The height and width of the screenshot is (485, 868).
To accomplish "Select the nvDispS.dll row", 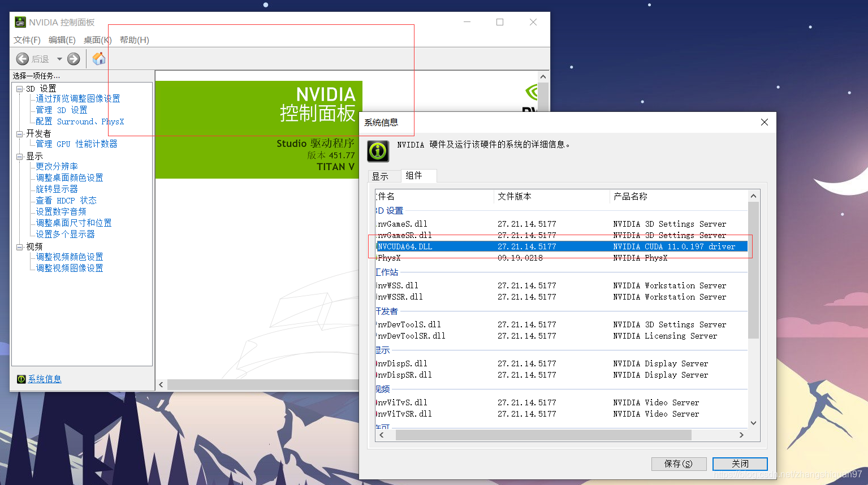I will point(562,363).
